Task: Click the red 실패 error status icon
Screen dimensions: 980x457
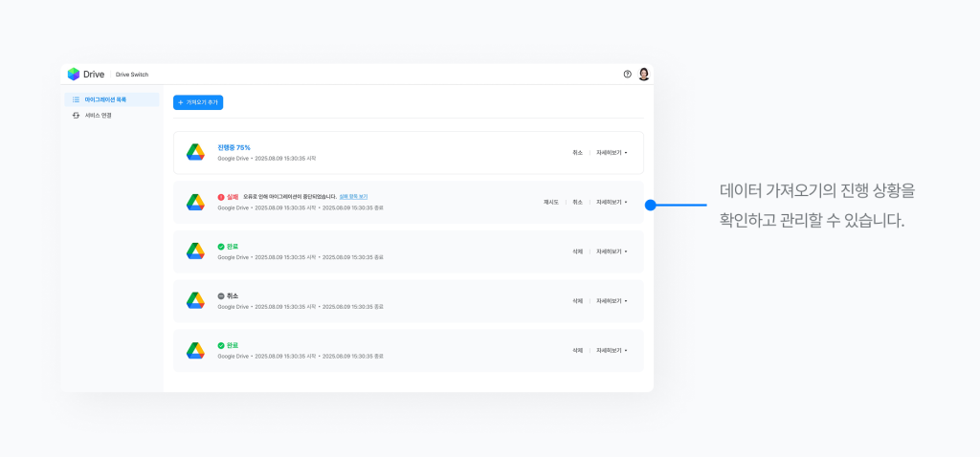Action: coord(221,197)
